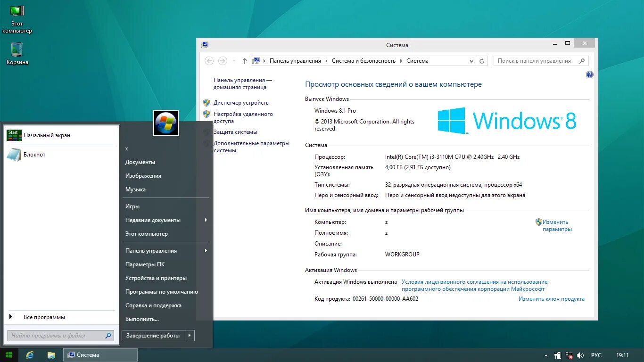
Task: Go back in the System window
Action: pos(209,61)
